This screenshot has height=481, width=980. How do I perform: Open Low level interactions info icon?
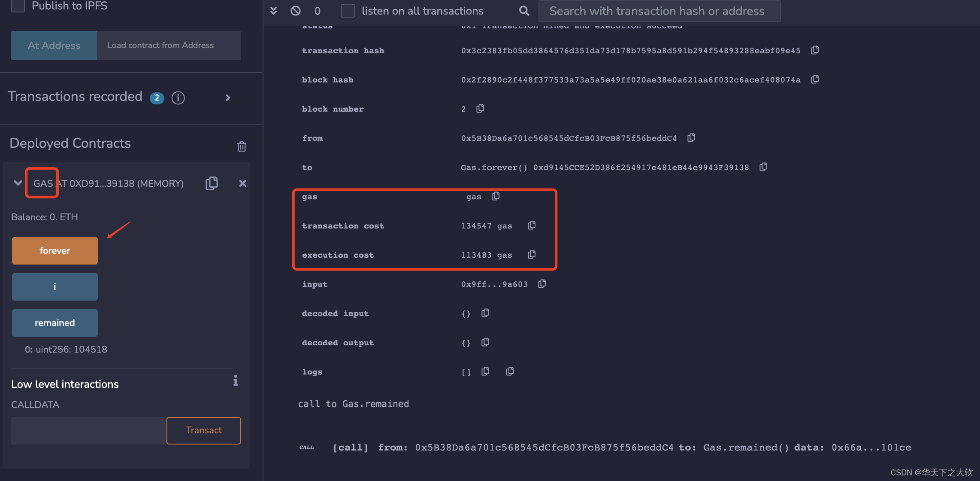pos(236,381)
